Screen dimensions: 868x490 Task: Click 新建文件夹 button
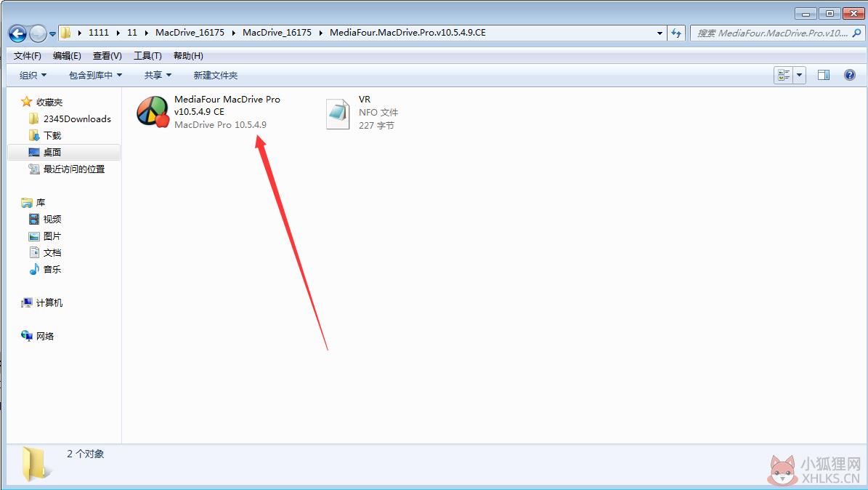[215, 75]
